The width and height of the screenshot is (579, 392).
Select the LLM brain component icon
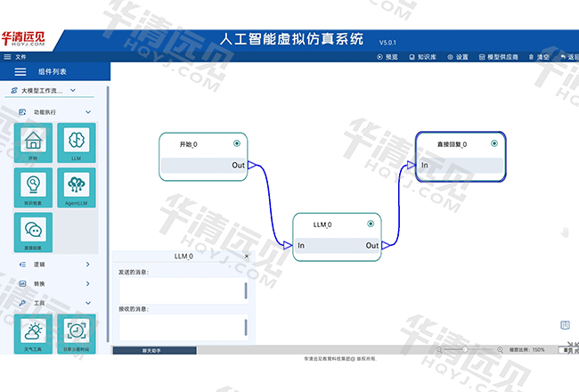tap(77, 143)
